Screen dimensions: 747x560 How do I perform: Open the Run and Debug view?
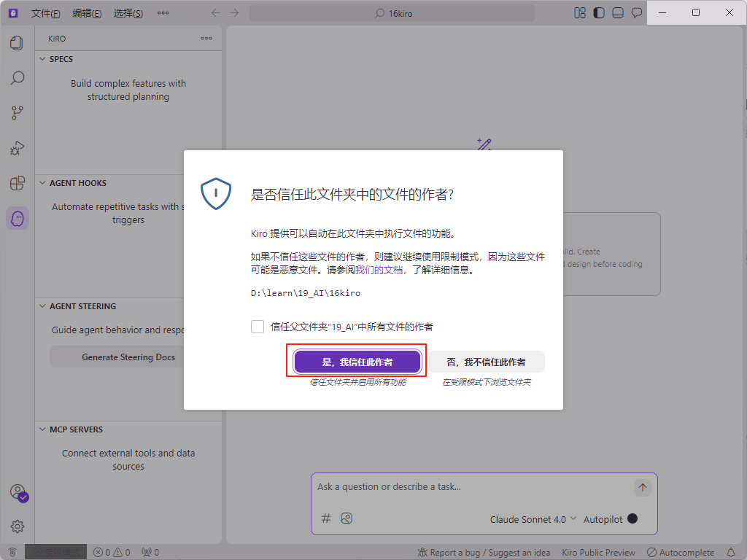pyautogui.click(x=17, y=148)
